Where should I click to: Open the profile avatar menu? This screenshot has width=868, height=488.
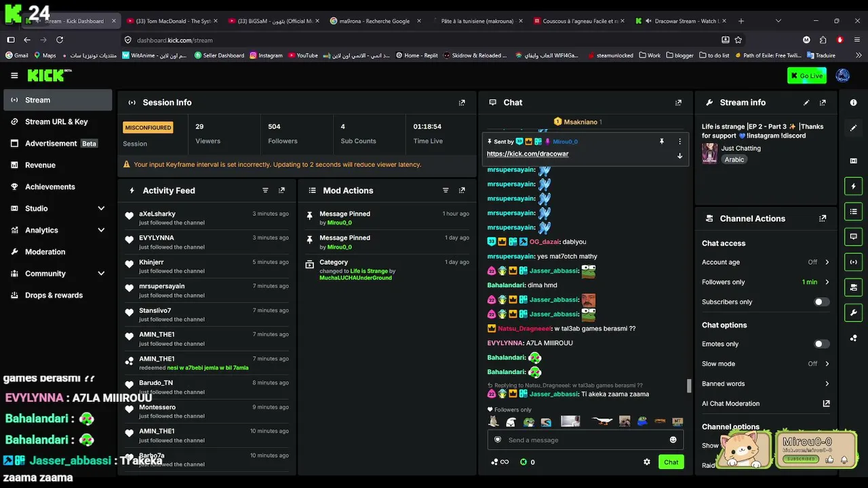(843, 75)
